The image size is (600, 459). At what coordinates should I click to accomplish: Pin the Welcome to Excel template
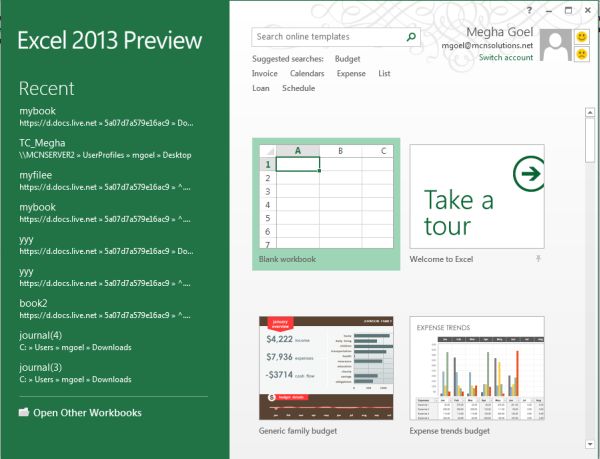[538, 259]
